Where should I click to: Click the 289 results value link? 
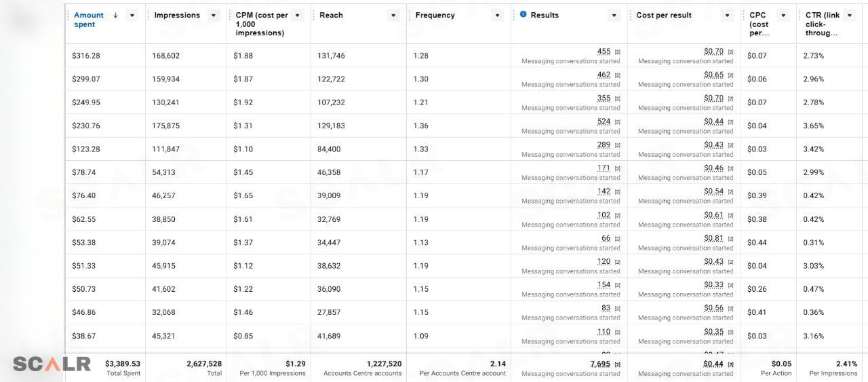(x=604, y=145)
